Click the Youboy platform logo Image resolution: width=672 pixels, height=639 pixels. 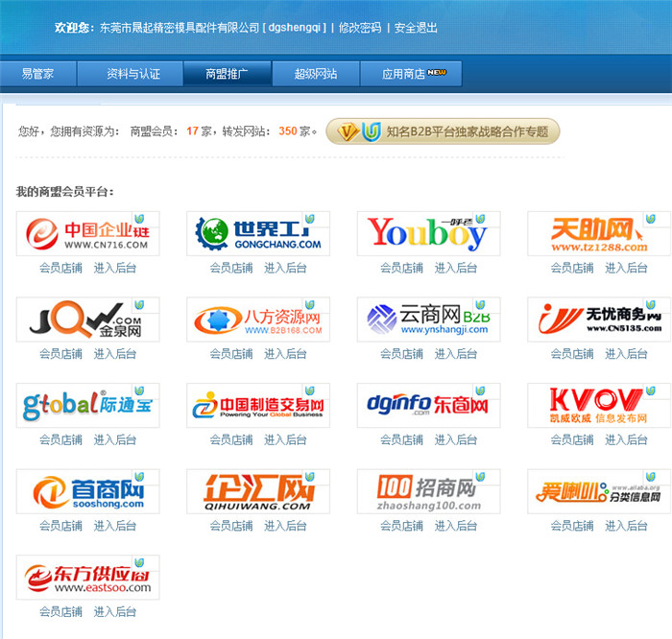pos(428,234)
